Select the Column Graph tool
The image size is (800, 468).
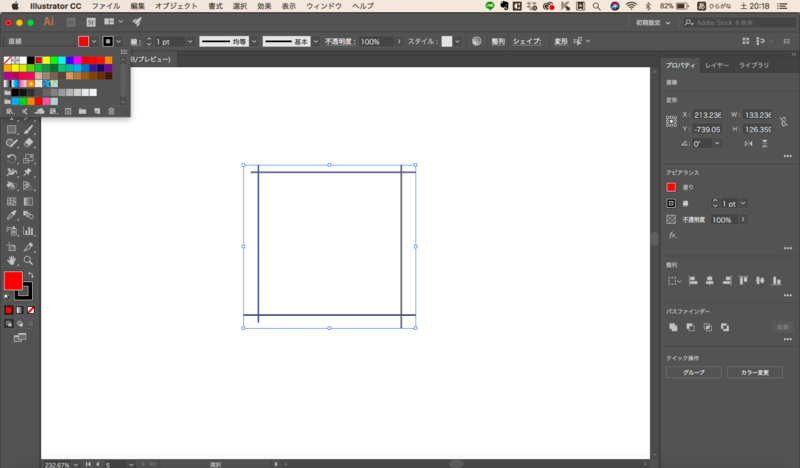point(28,231)
